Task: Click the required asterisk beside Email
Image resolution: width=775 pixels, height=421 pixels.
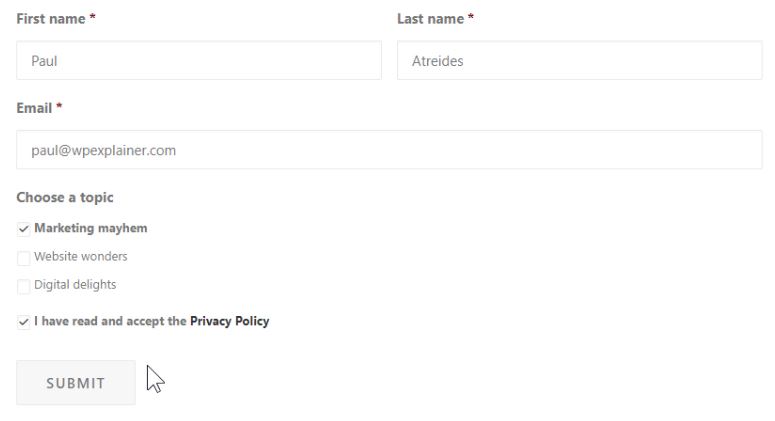Action: pos(59,107)
